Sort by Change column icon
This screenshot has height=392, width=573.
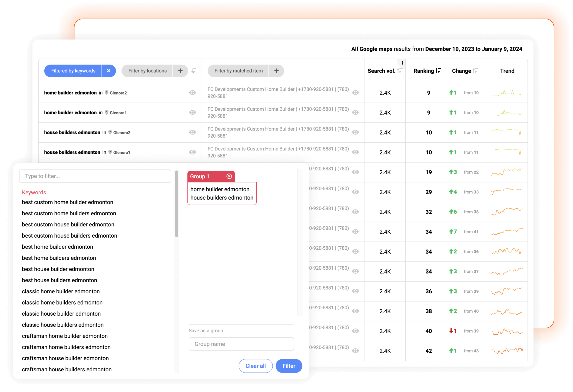pos(475,71)
